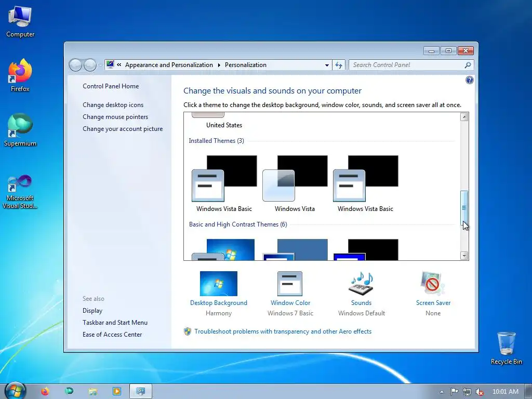
Task: Click the Sounds text link
Action: [361, 303]
